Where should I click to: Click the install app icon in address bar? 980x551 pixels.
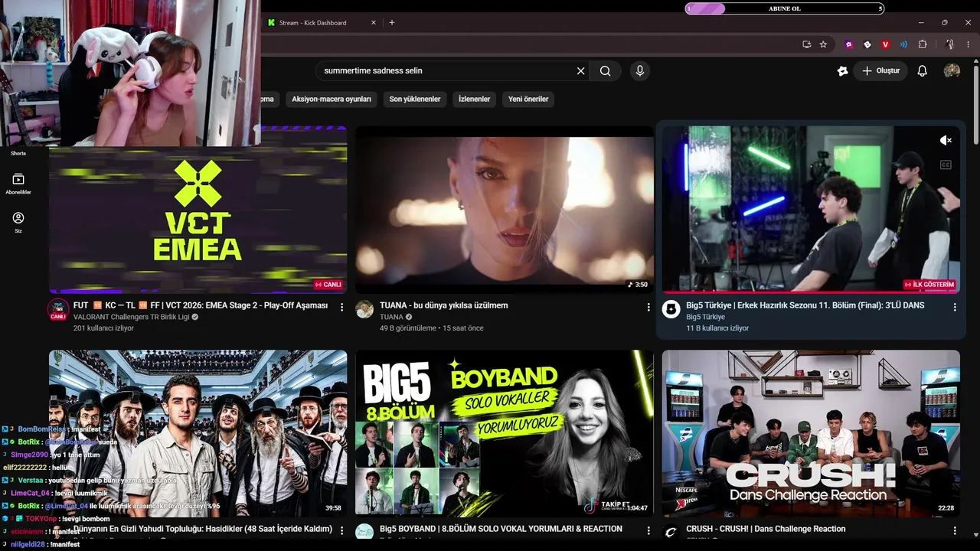[806, 44]
